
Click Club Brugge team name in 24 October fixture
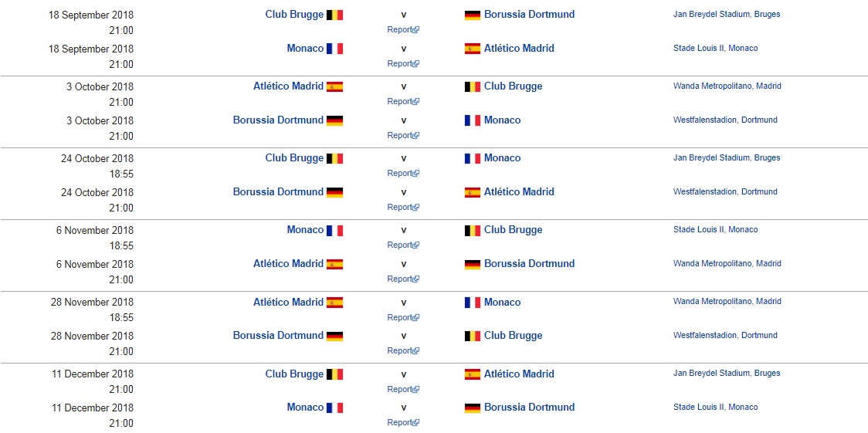click(x=294, y=158)
